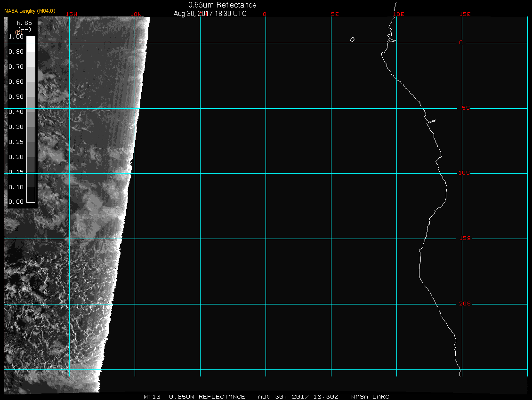The height and width of the screenshot is (400, 532).
Task: Select the 0.70 colorbar value
Action: coord(16,66)
